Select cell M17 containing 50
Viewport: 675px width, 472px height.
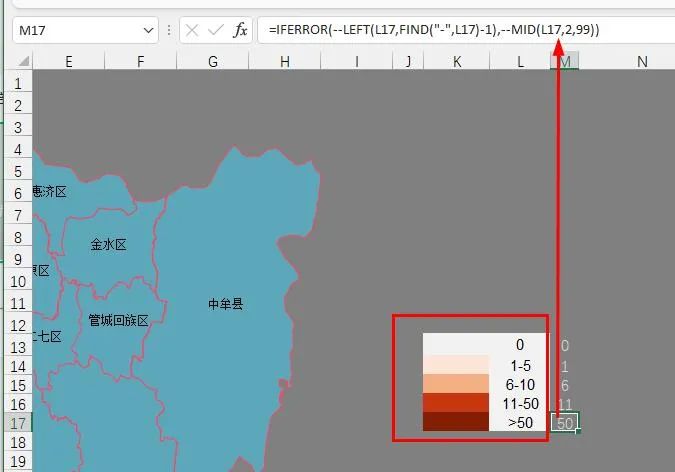click(564, 423)
